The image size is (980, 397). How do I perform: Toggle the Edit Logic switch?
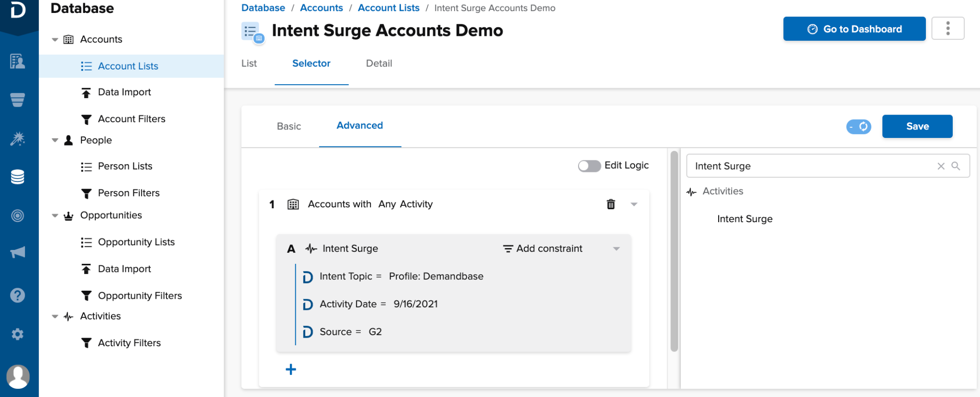(589, 166)
